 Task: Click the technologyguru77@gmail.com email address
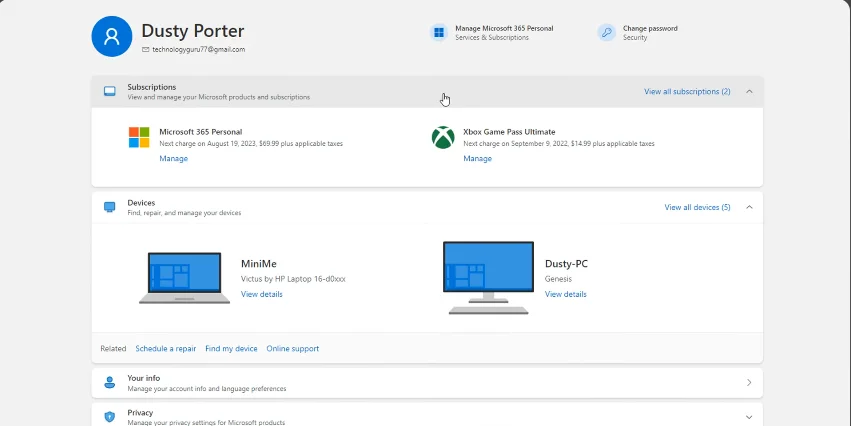pyautogui.click(x=199, y=49)
